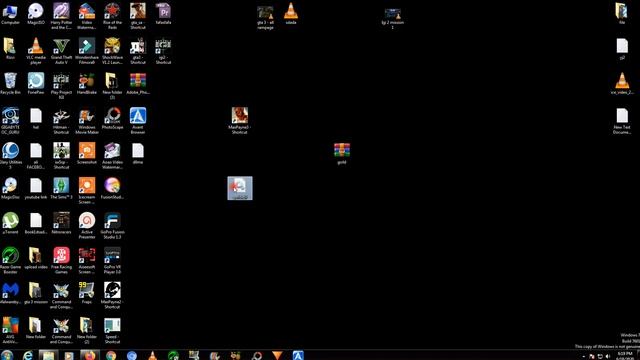Open Video Watermark shortcut
This screenshot has height=360, width=640.
87,16
